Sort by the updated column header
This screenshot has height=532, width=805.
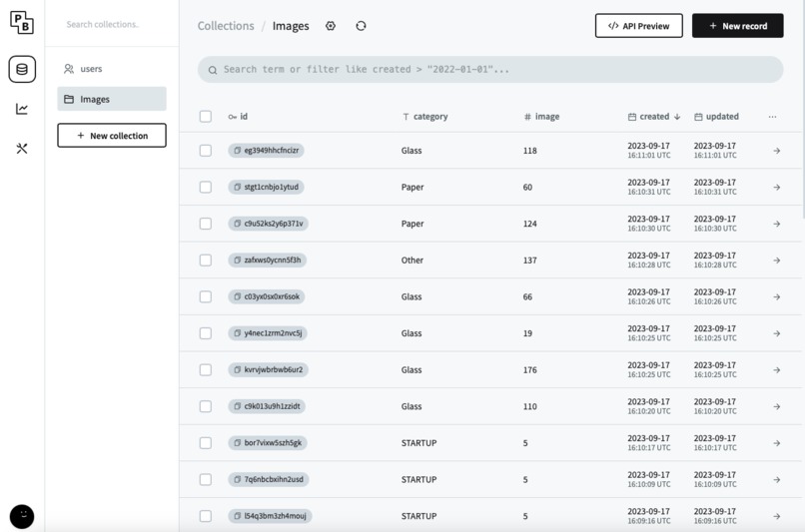coord(716,117)
